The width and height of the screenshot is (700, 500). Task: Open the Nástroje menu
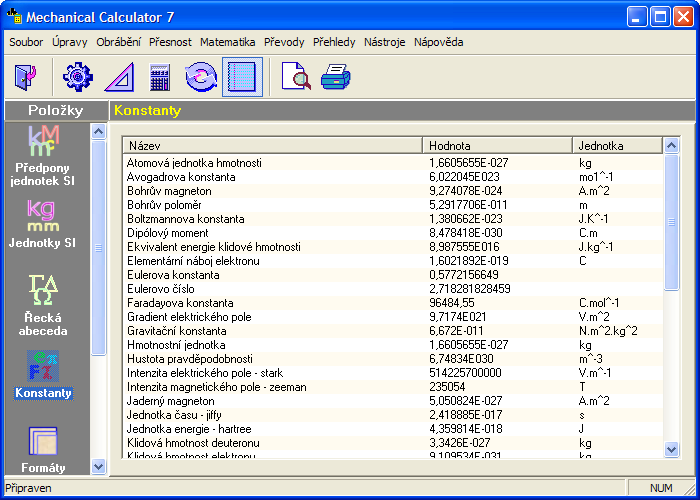coord(384,42)
